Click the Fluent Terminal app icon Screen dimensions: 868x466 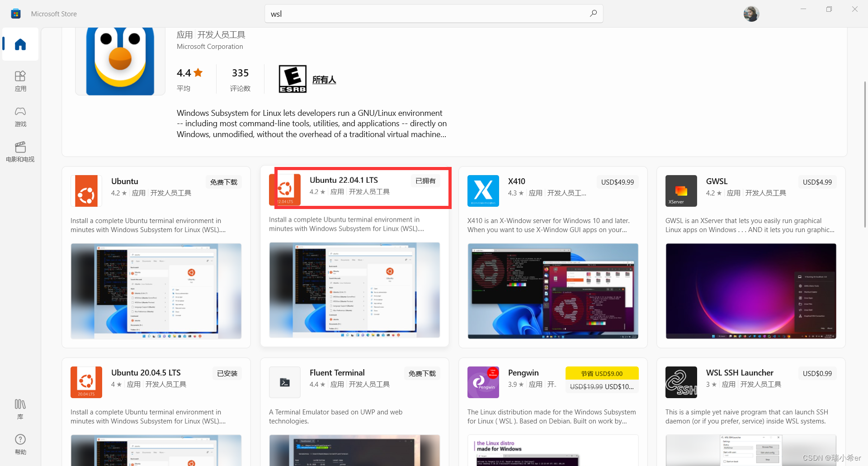point(285,382)
